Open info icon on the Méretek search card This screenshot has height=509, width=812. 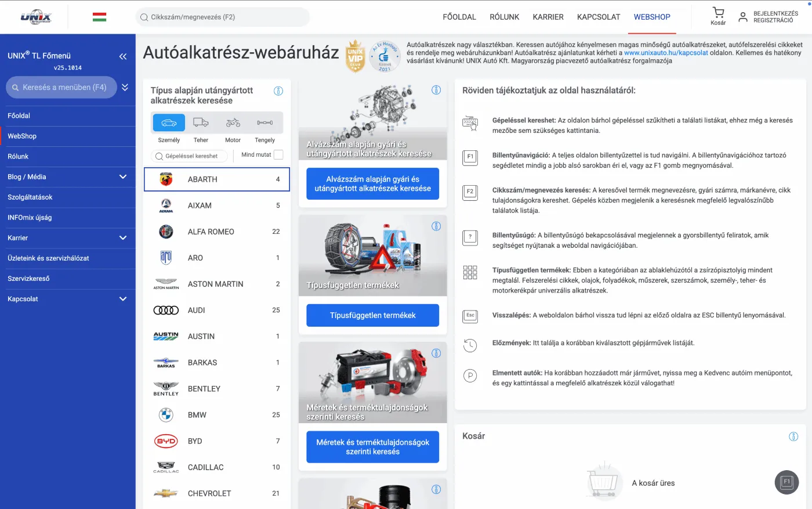point(436,353)
